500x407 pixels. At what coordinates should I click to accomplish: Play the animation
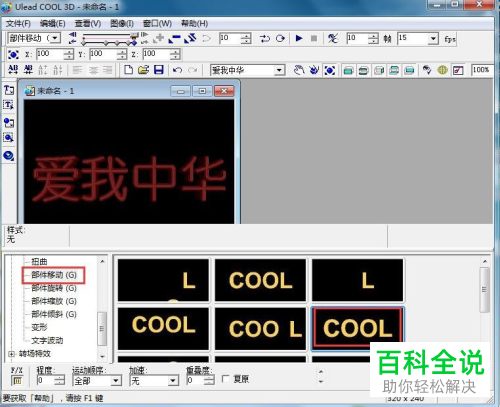(299, 38)
